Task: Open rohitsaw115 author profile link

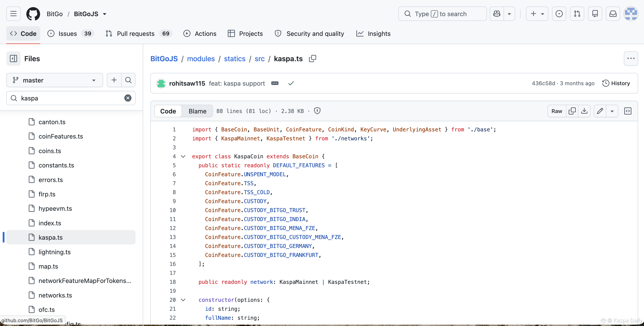Action: [187, 83]
